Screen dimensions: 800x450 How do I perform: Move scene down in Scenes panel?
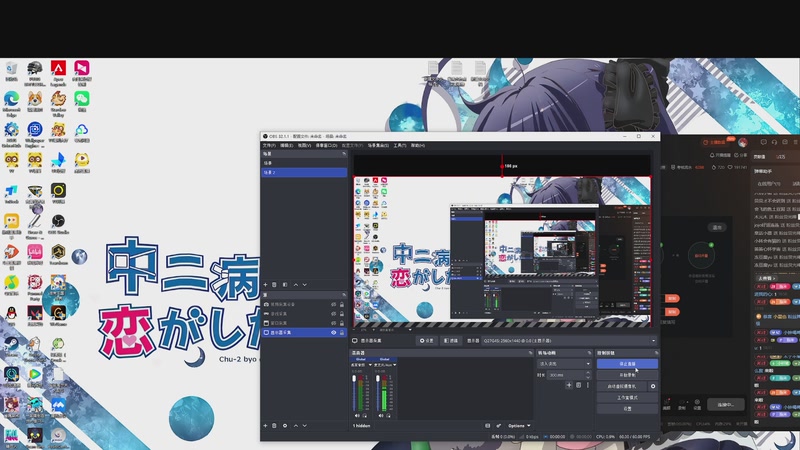[x=305, y=285]
